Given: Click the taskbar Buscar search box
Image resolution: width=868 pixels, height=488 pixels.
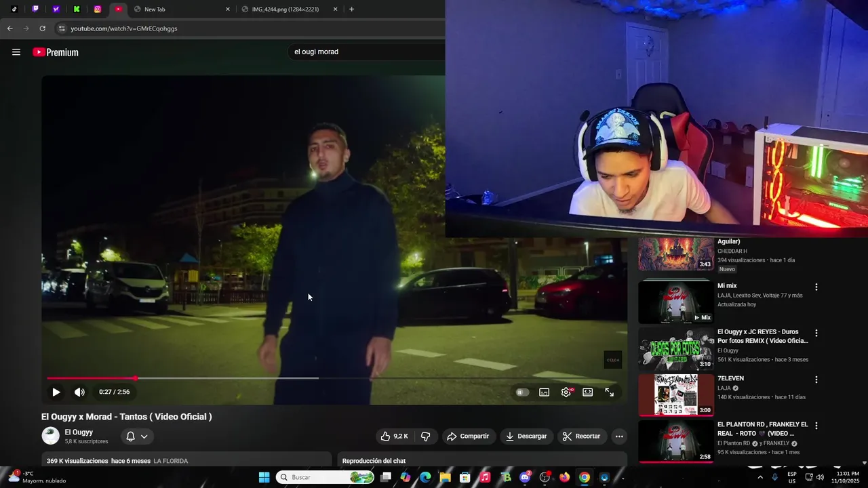Looking at the screenshot, I should click(x=325, y=477).
